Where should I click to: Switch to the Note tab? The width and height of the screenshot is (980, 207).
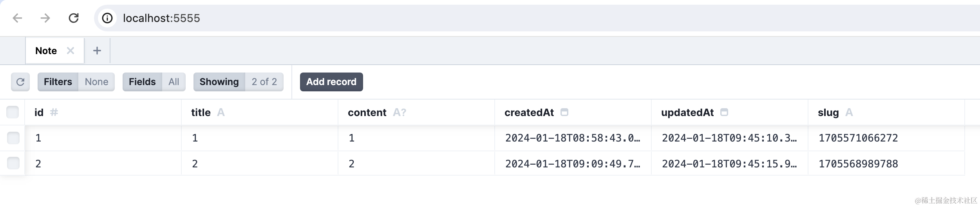(46, 51)
